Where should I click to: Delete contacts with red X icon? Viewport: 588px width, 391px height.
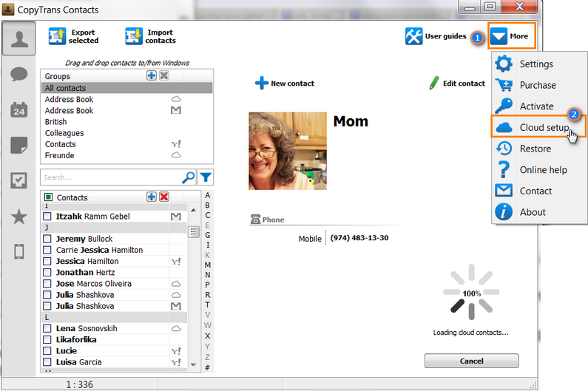tap(164, 197)
